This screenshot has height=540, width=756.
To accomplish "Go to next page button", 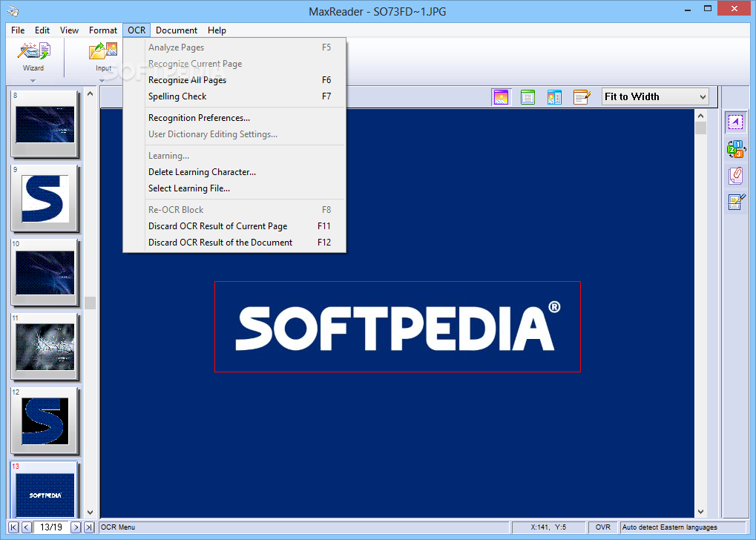I will click(x=76, y=527).
